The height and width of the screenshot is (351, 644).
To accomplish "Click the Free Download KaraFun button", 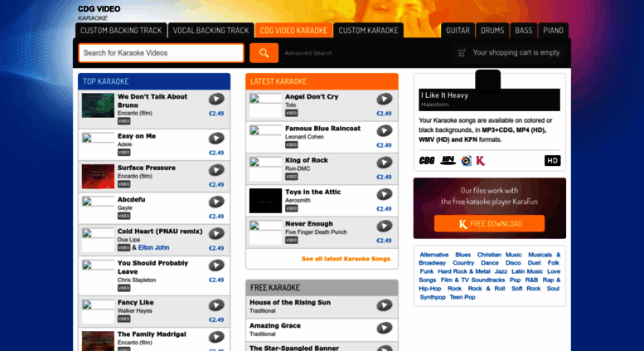I will tap(490, 223).
